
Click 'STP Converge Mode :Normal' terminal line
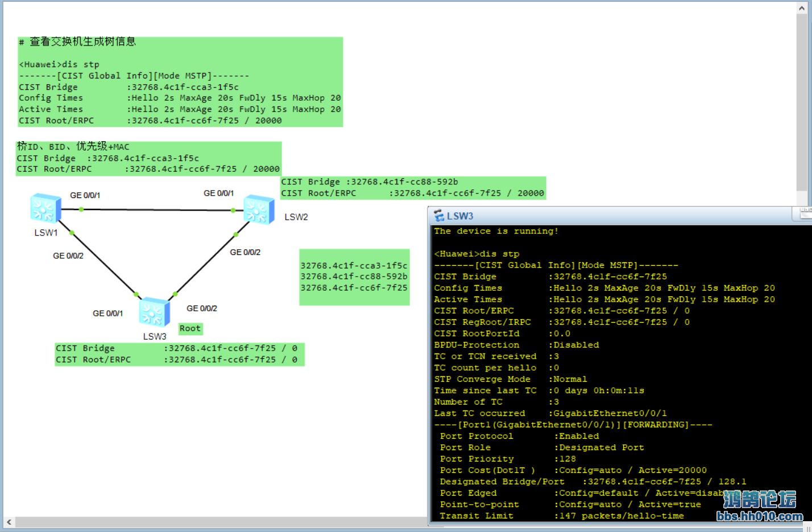511,379
